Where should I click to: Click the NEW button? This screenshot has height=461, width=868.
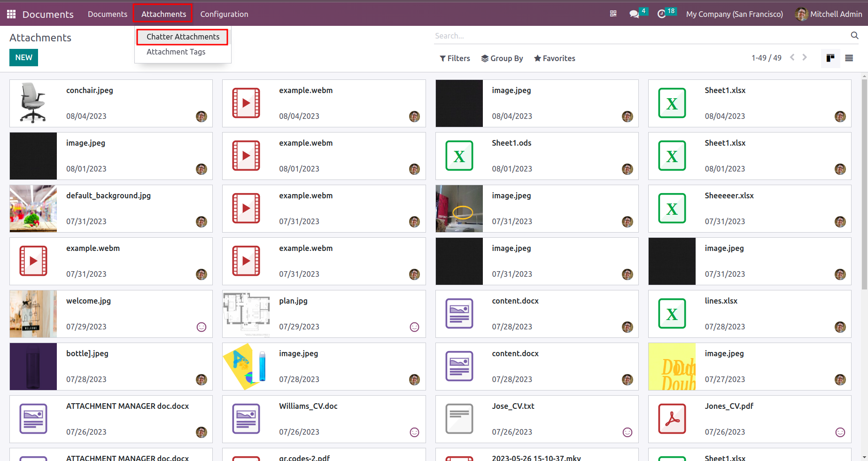pos(23,57)
